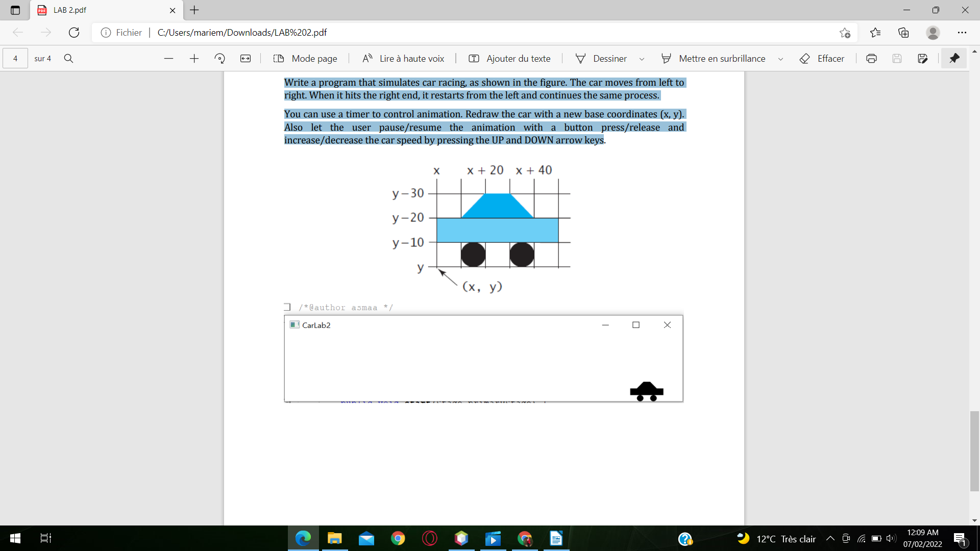Toggle the Effacer eraser tool

coord(822,59)
